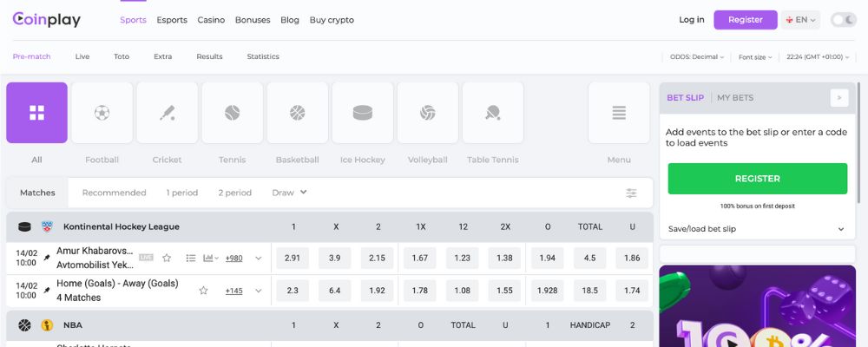The width and height of the screenshot is (868, 347).
Task: Open the Blog page
Action: 290,20
